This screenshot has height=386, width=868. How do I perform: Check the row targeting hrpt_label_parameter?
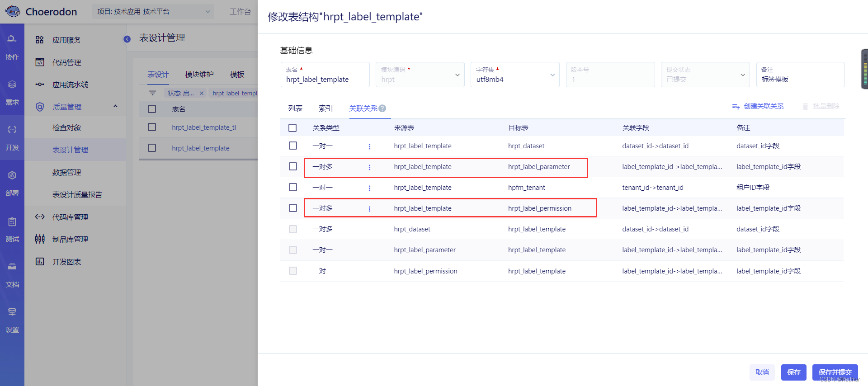(293, 166)
